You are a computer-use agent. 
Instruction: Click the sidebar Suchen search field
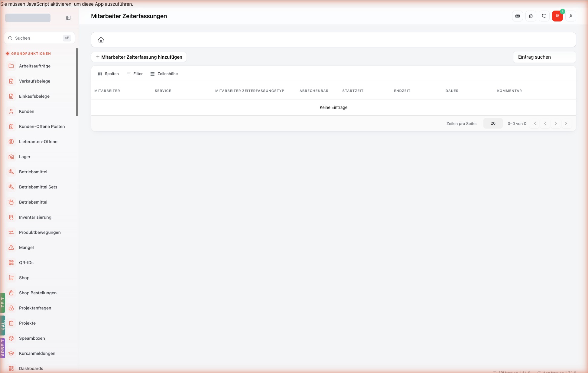[x=39, y=38]
